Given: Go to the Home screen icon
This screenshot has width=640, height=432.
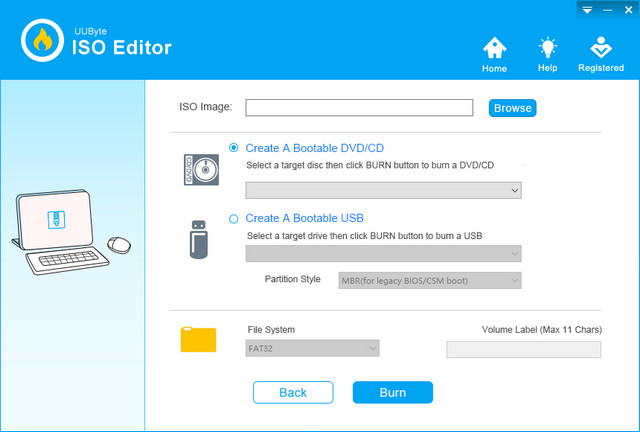Looking at the screenshot, I should point(494,48).
